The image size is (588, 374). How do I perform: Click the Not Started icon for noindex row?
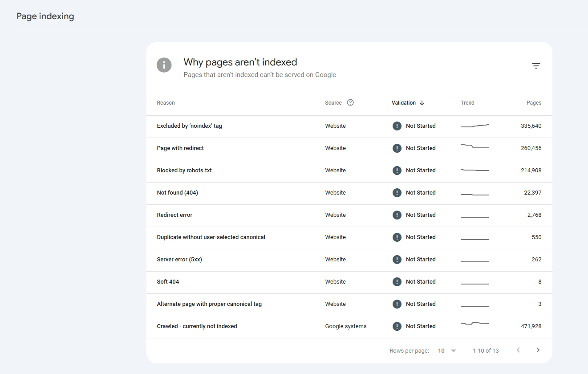[397, 126]
